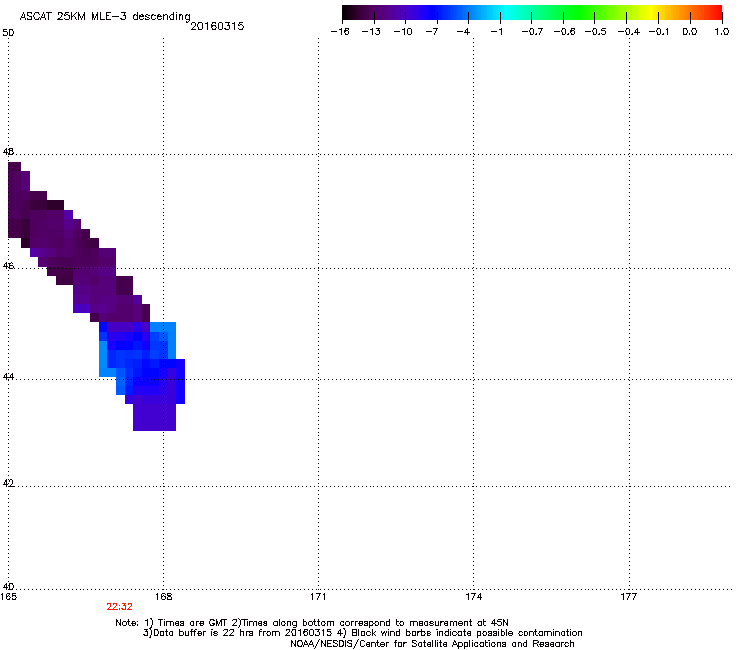Click the latitude label 40
Viewport: 740px width, 650px height.
8,587
